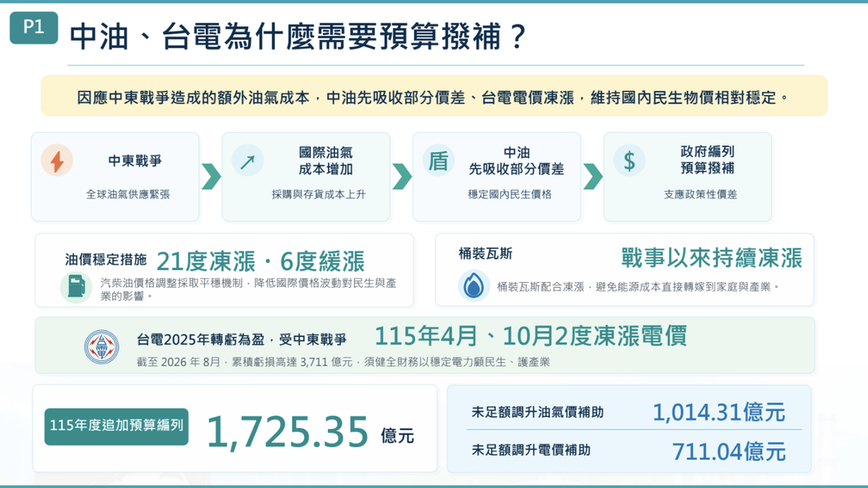Click the chevron arrow after the 國際油氣成本增加 card
The image size is (868, 488).
coord(402,176)
